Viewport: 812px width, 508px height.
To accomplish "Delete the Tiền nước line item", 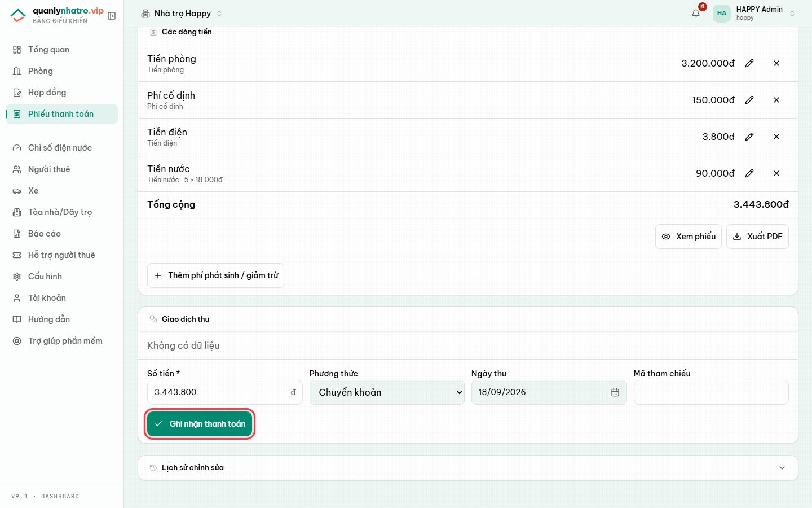I will tap(776, 173).
